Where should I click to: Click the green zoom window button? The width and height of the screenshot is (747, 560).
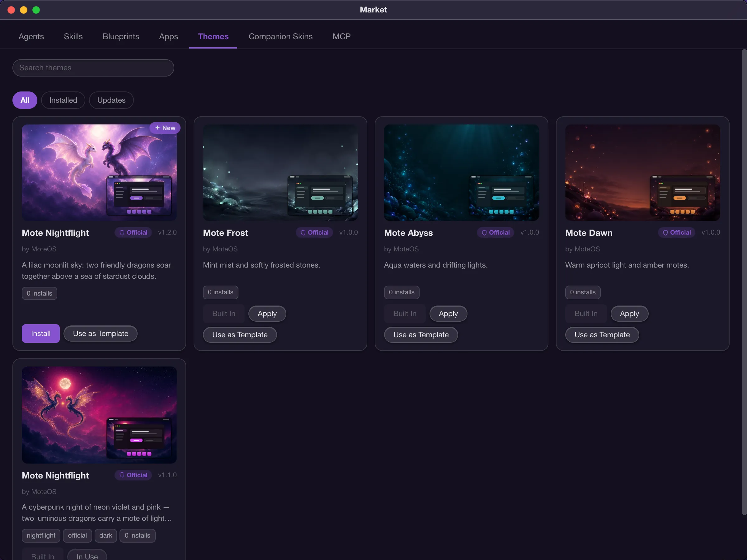tap(36, 10)
